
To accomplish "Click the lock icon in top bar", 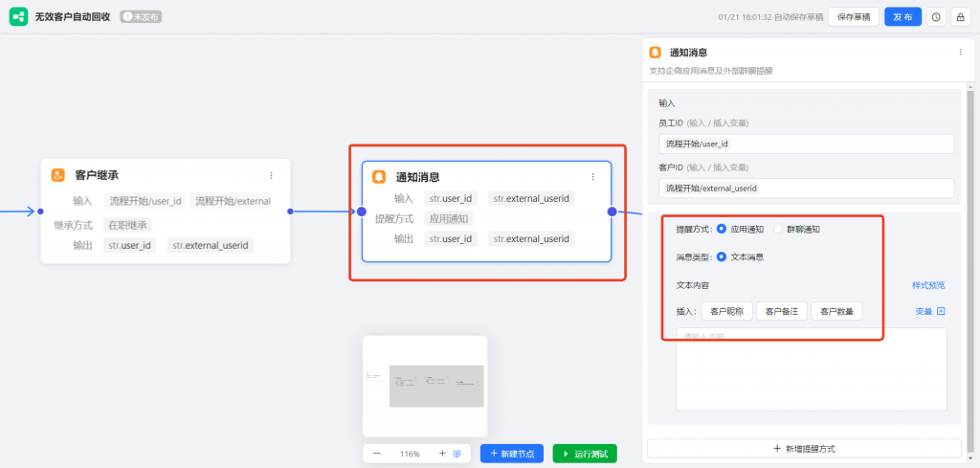I will pyautogui.click(x=960, y=17).
